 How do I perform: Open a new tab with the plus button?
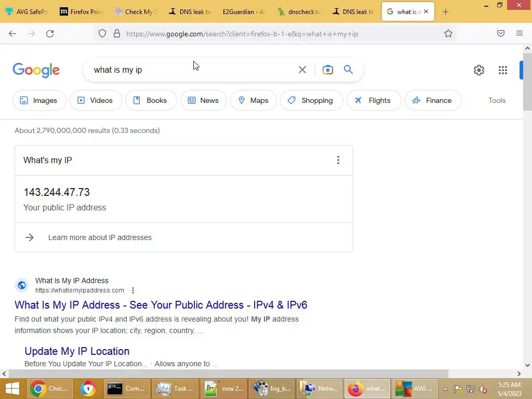[445, 12]
